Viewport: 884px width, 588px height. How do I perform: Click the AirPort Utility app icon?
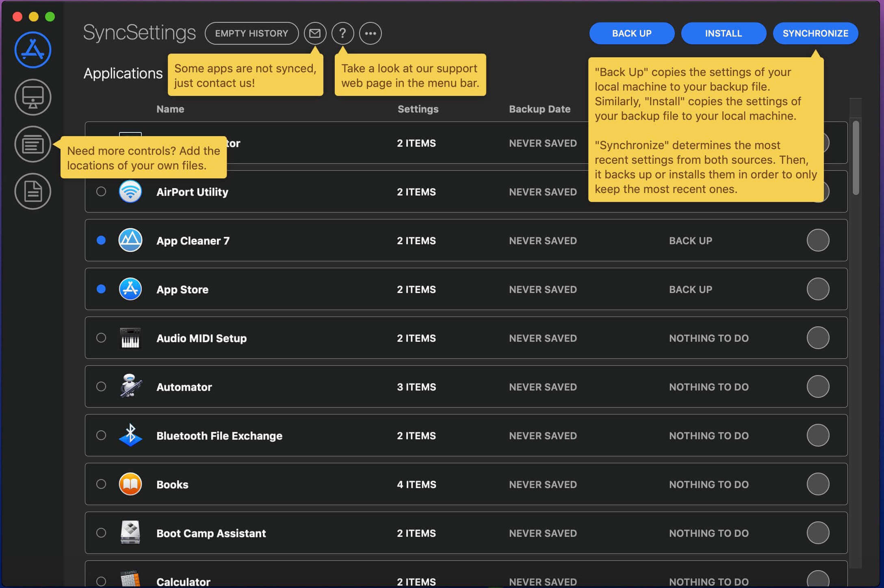click(x=130, y=191)
